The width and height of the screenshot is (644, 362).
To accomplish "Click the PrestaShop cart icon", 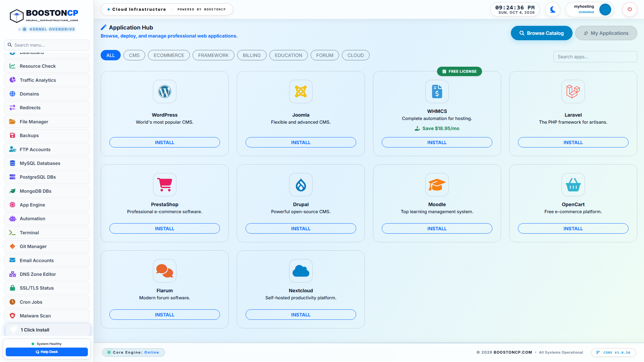I will pyautogui.click(x=165, y=185).
